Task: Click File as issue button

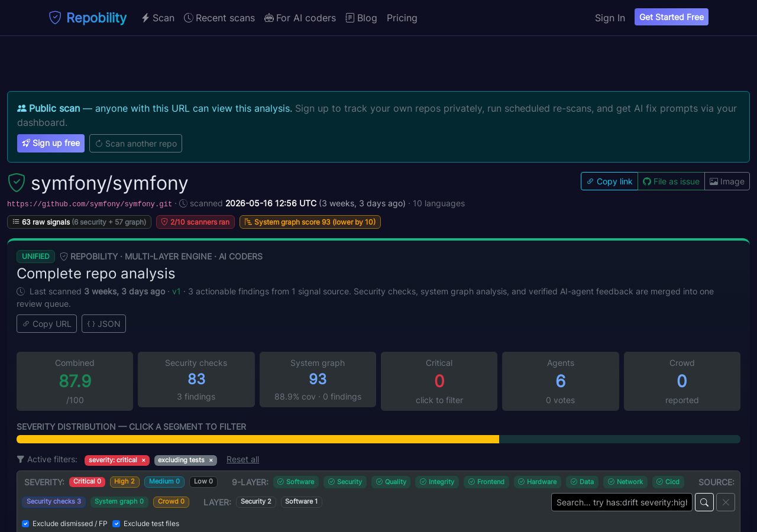Action: pyautogui.click(x=671, y=181)
